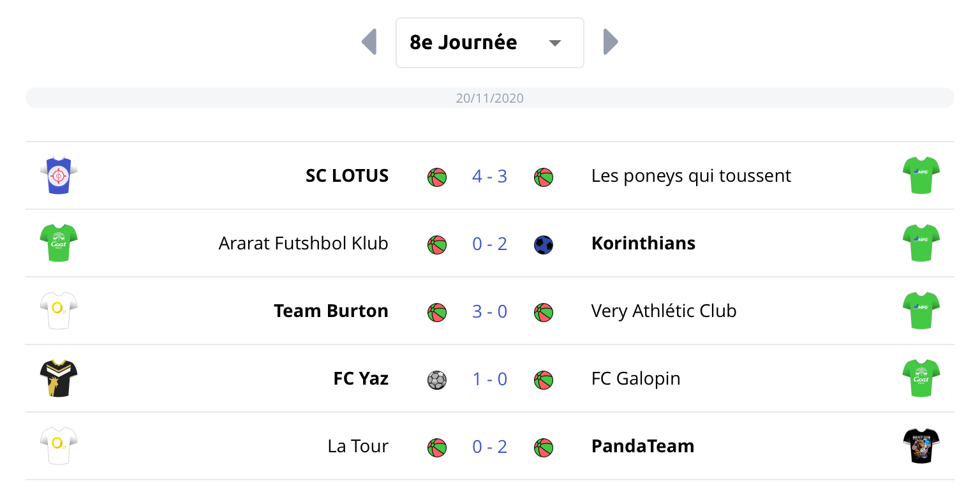Click the blue and black Korinthians ball
Viewport: 980px width, 495px height.
(544, 244)
